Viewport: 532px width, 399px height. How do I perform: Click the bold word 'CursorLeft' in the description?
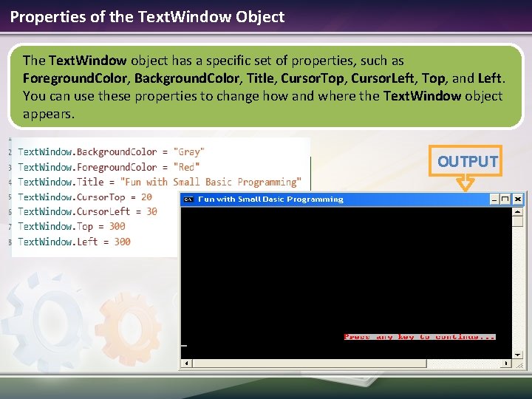[x=383, y=78]
